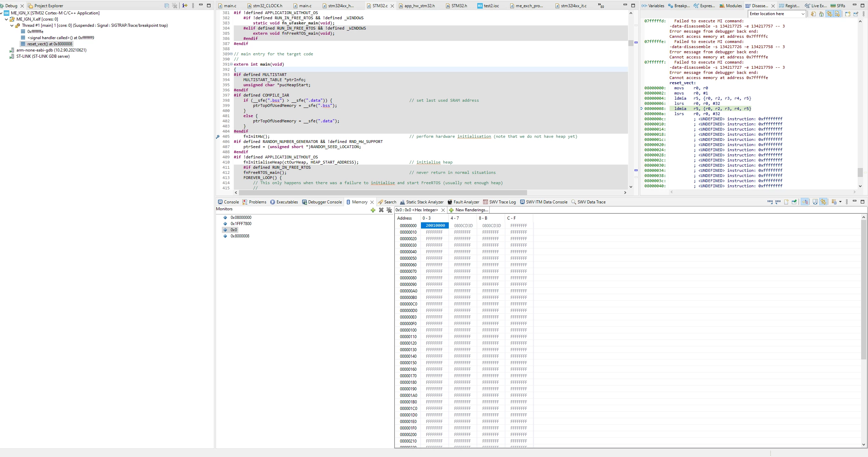Open the stm32_CLOCK.h editor tab
868x457 pixels.
(267, 6)
